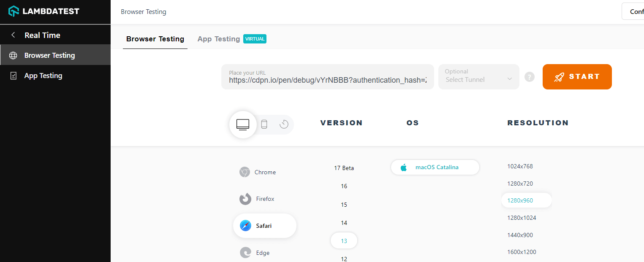Select the desktop monitor device icon
The width and height of the screenshot is (644, 262).
click(243, 124)
